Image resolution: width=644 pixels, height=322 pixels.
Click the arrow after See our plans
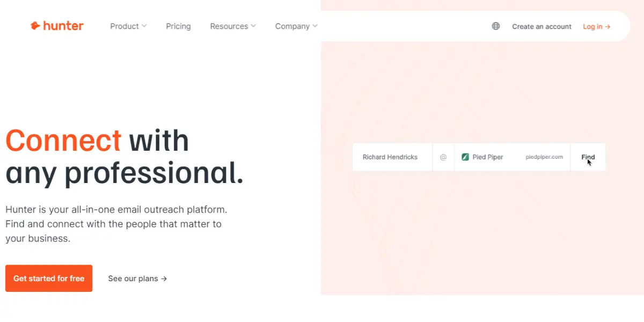[164, 279]
